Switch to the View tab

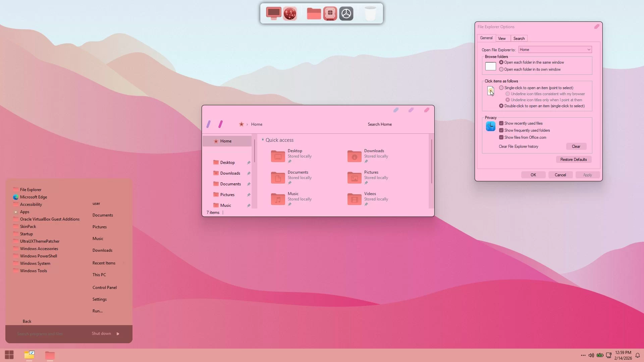[x=502, y=39]
